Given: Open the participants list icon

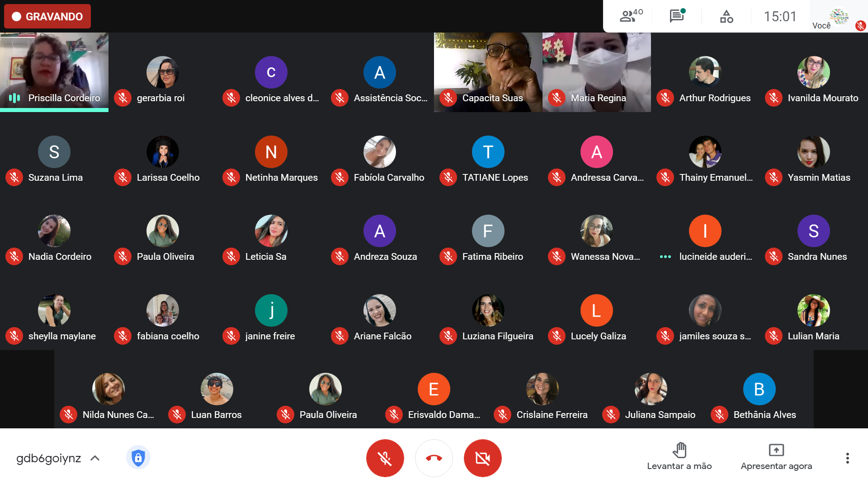Looking at the screenshot, I should (630, 16).
